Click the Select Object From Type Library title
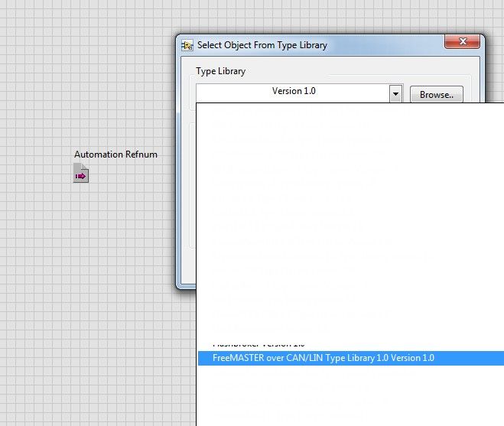Viewport: 504px width, 426px height. pyautogui.click(x=262, y=45)
